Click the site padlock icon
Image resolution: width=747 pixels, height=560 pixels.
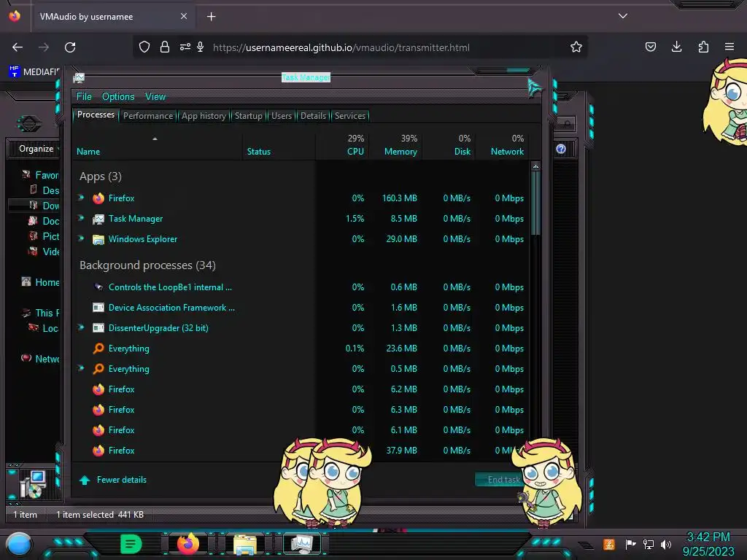[x=165, y=47]
